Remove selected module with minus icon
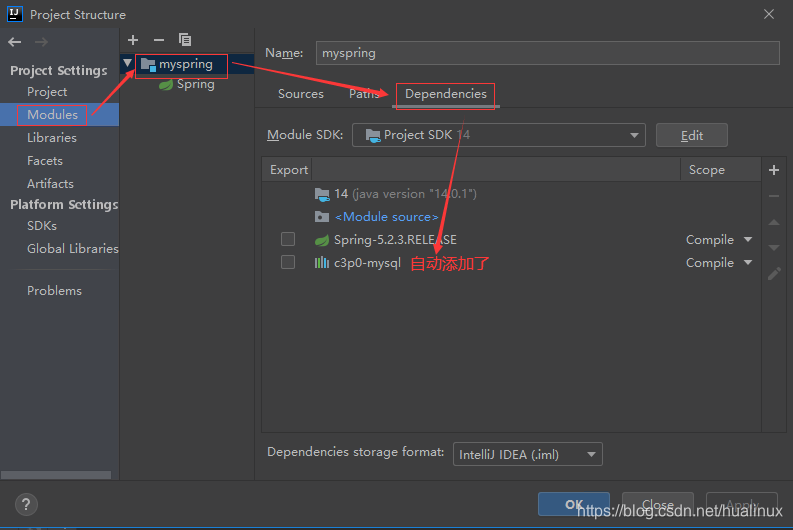This screenshot has width=793, height=530. (159, 40)
